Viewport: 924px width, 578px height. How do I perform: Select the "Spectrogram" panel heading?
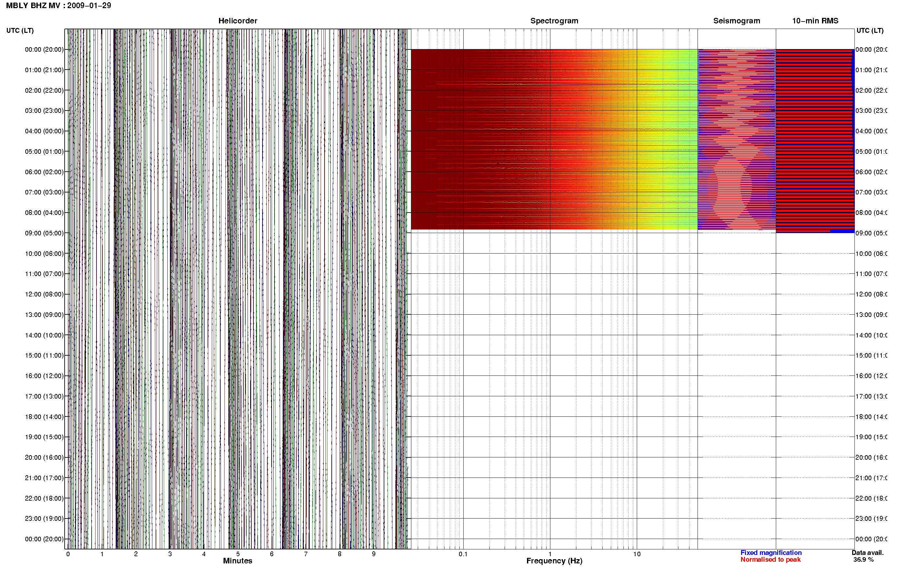554,21
